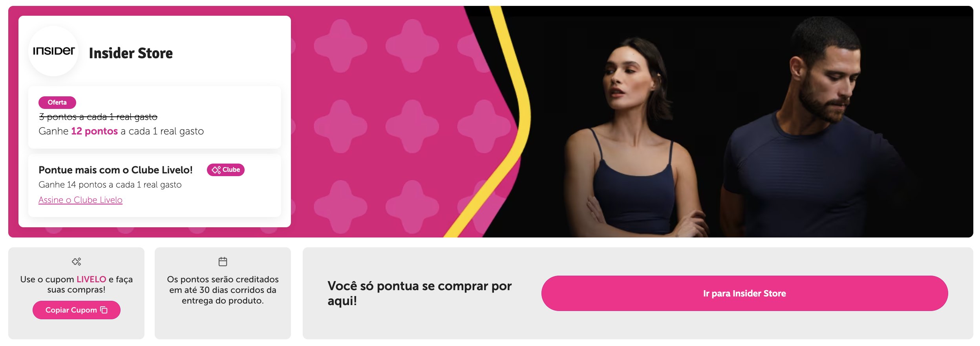Image resolution: width=980 pixels, height=346 pixels.
Task: Click the Insider logo circle
Action: click(x=53, y=51)
